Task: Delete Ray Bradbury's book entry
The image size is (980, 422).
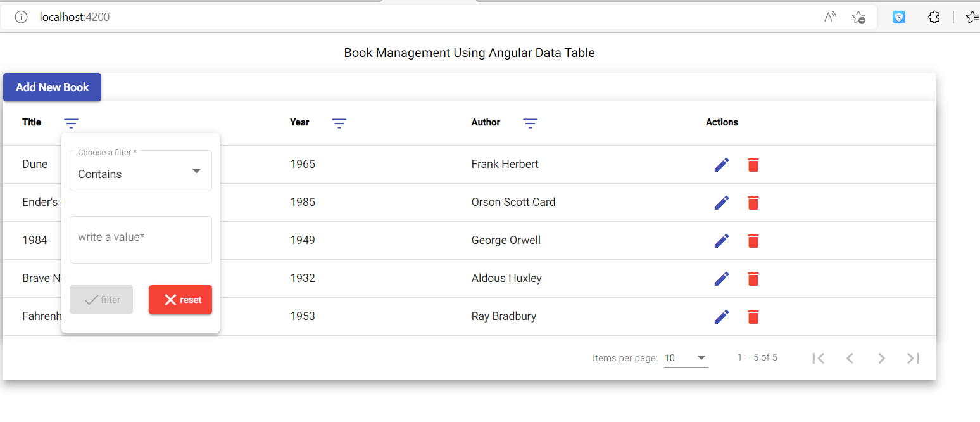Action: pos(753,316)
